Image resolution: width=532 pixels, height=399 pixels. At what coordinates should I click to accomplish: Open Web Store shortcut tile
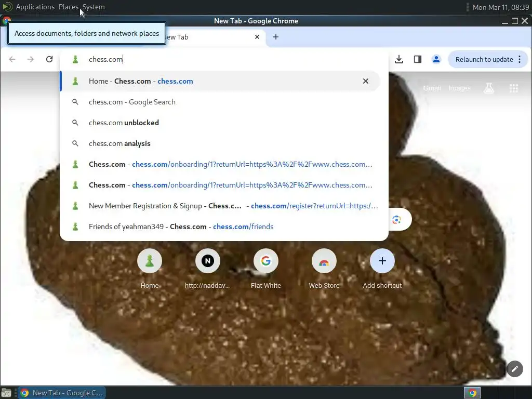[x=324, y=269]
